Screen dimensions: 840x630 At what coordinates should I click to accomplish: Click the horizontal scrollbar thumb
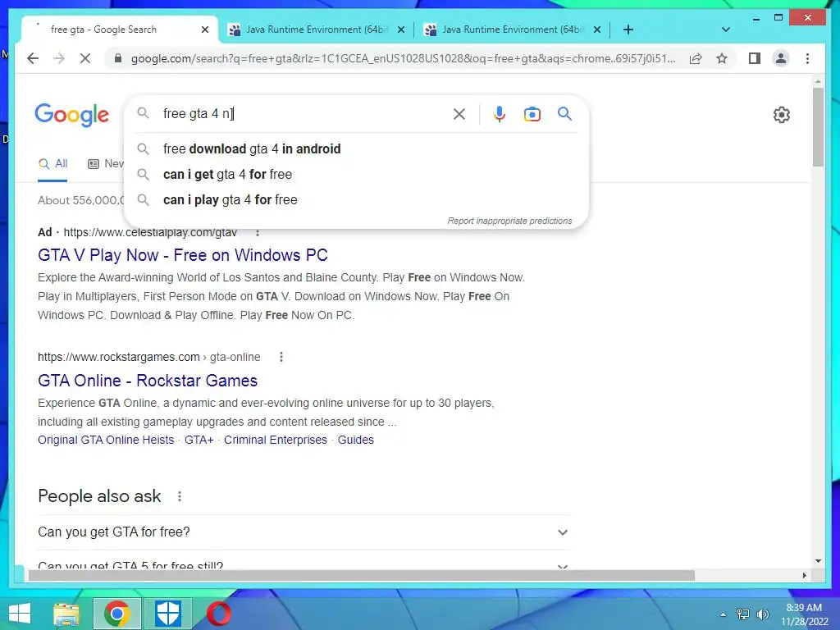361,575
